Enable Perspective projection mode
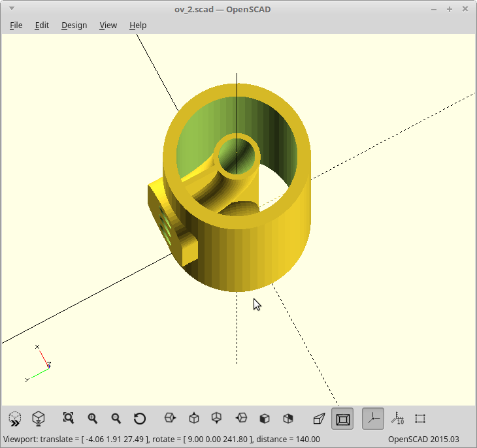The width and height of the screenshot is (477, 448). pyautogui.click(x=319, y=419)
